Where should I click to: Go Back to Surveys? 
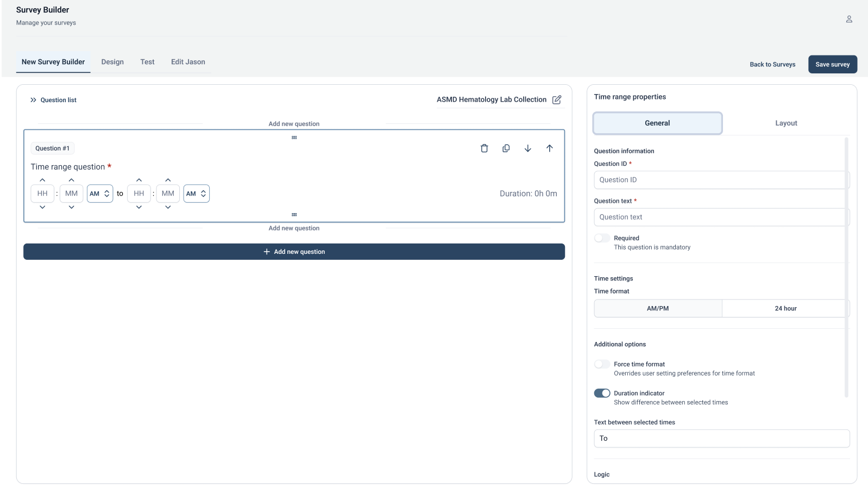pos(772,64)
